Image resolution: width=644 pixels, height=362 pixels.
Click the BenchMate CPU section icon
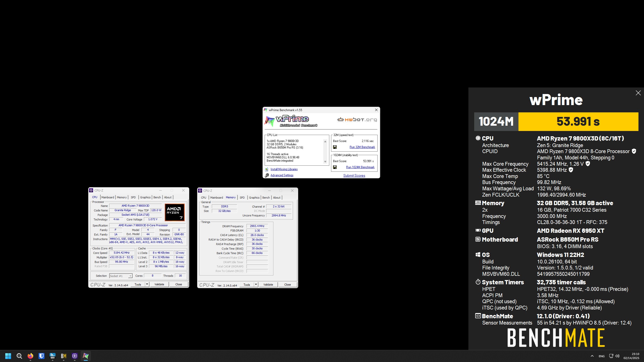(x=478, y=138)
